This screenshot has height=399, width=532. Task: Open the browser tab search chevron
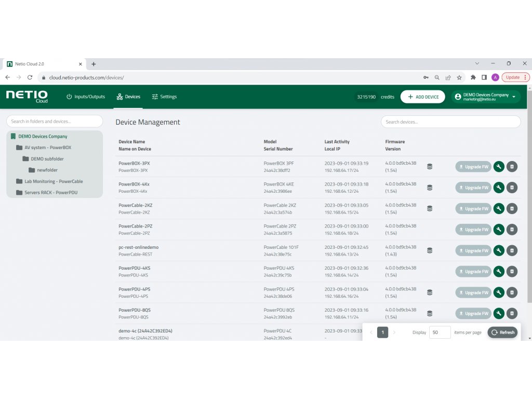pos(477,63)
